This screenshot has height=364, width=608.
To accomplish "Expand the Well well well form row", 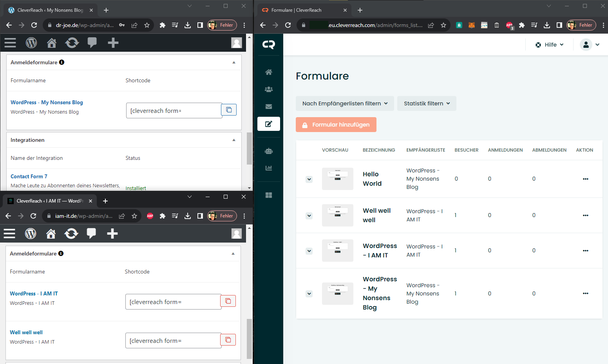I will point(309,216).
